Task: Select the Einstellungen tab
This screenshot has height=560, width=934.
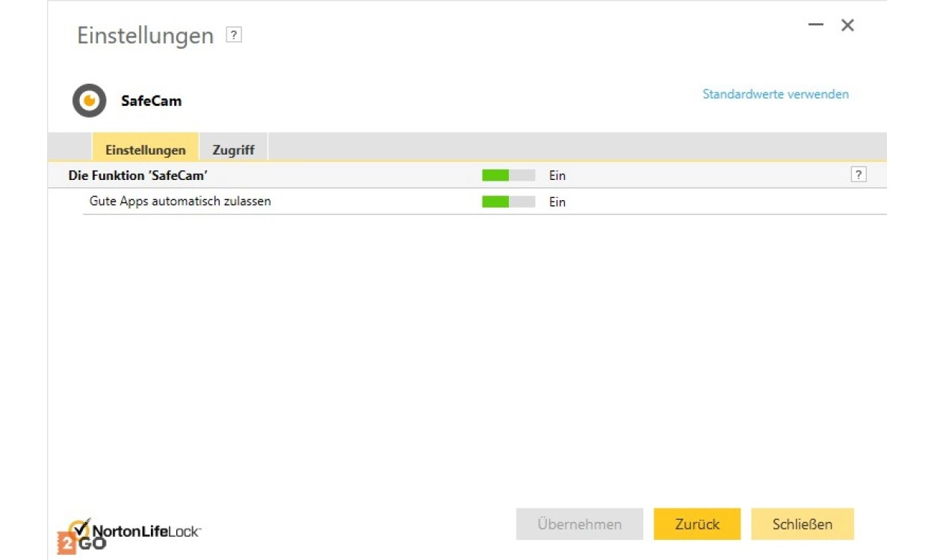Action: pos(146,149)
